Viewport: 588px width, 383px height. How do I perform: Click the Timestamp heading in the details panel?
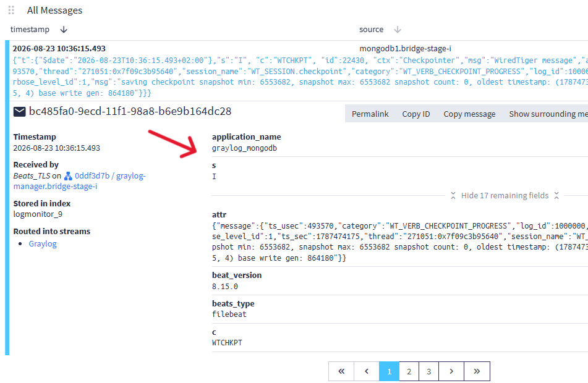pos(35,137)
